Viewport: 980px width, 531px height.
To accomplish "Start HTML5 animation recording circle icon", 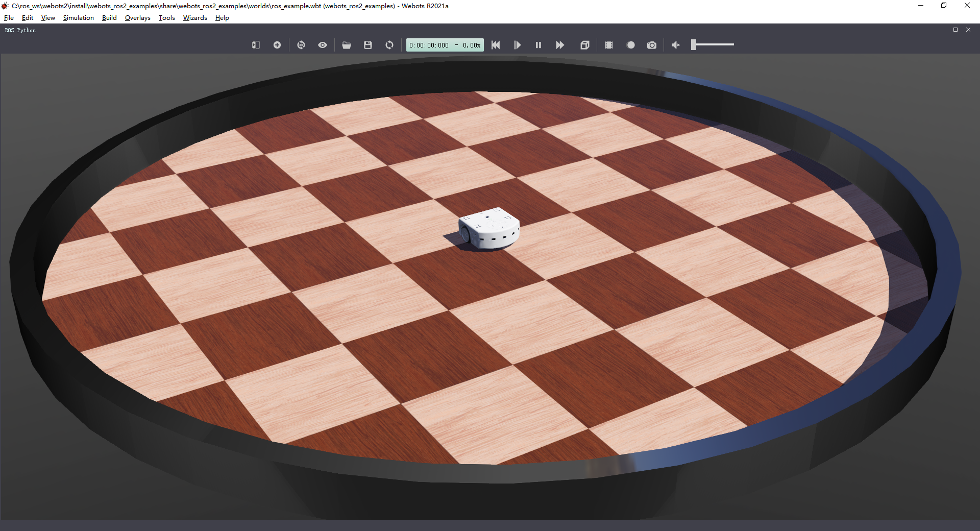I will 631,45.
